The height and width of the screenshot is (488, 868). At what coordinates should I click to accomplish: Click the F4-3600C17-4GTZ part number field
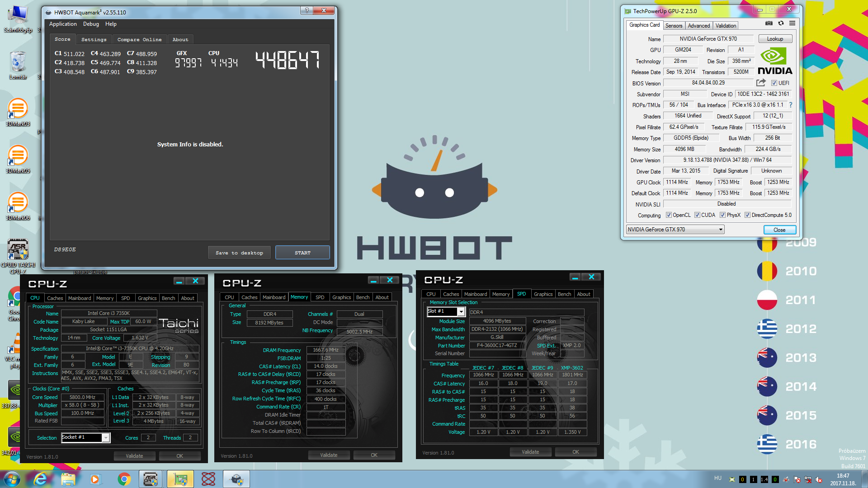(497, 345)
